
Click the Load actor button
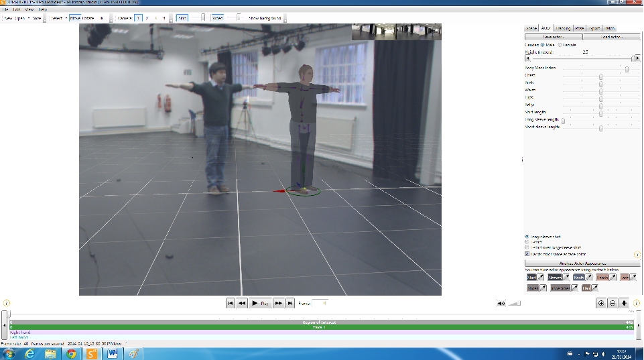coord(612,37)
